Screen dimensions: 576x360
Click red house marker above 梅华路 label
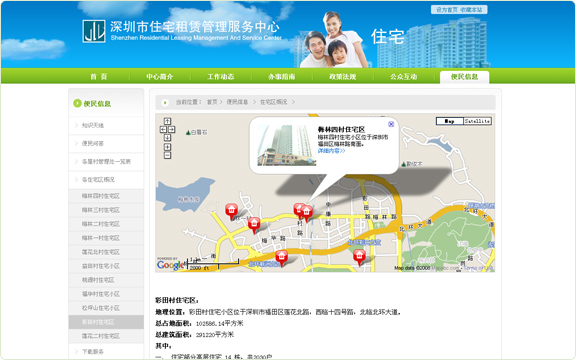(x=254, y=225)
